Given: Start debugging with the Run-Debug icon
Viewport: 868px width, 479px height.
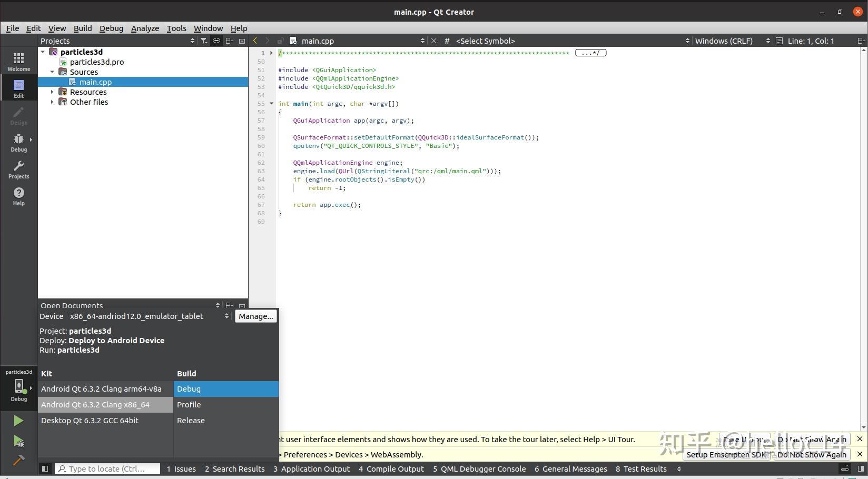Looking at the screenshot, I should (x=18, y=441).
